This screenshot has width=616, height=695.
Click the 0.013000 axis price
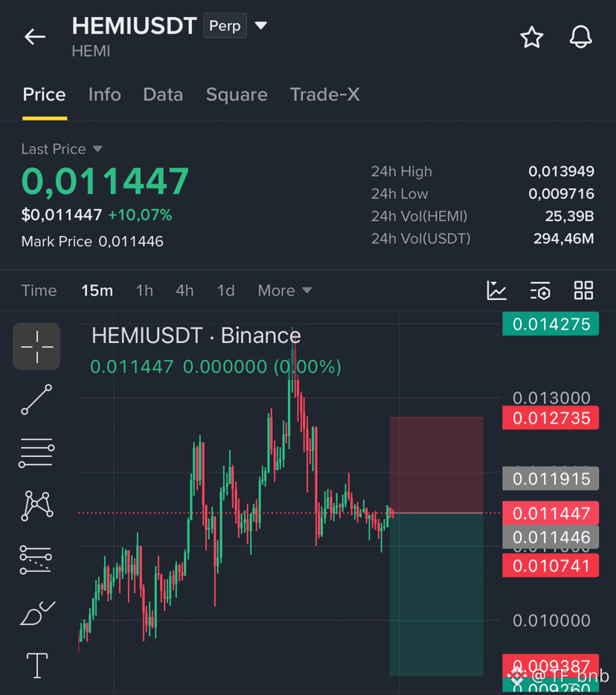pyautogui.click(x=551, y=397)
